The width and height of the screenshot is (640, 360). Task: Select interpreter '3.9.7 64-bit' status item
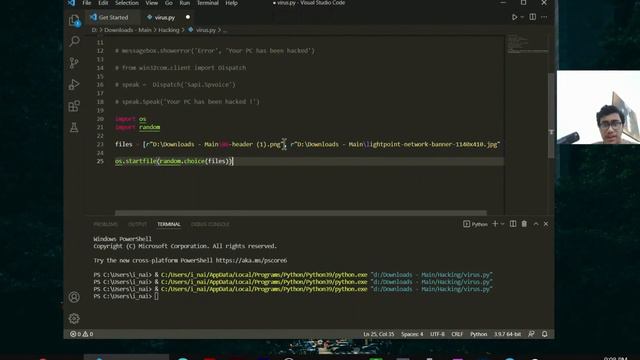[507, 334]
